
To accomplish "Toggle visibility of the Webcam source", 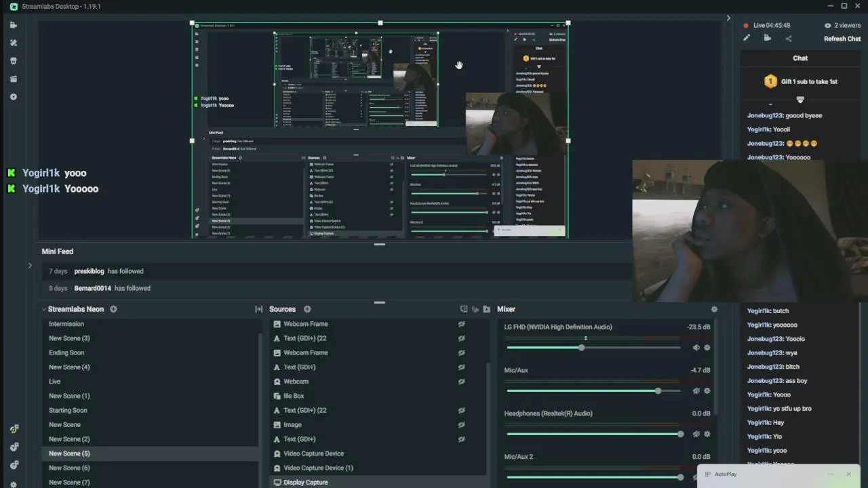I will pyautogui.click(x=461, y=382).
